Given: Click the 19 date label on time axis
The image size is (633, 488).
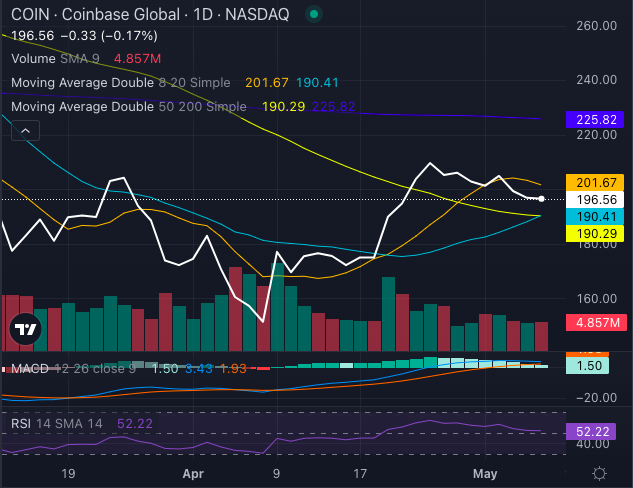Looking at the screenshot, I should [68, 473].
